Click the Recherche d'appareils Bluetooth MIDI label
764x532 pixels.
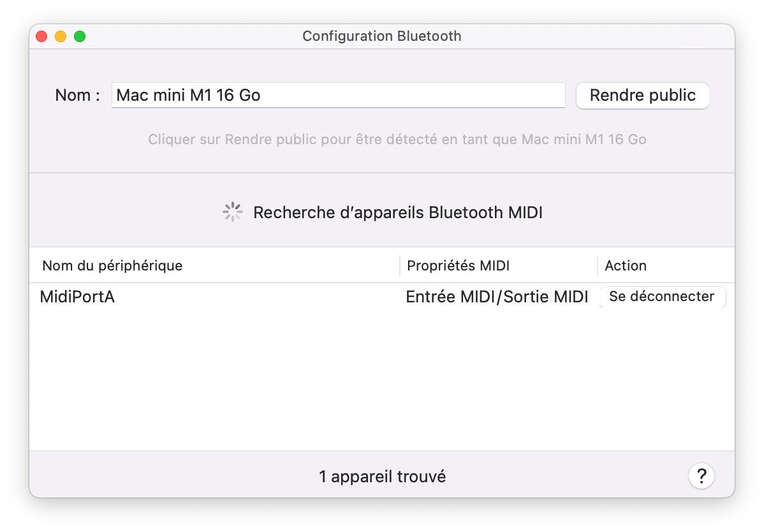tap(397, 212)
